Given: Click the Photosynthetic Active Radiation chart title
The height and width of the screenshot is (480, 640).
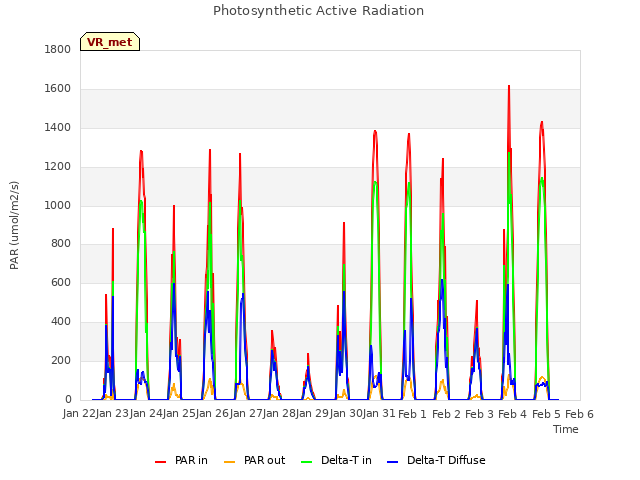Looking at the screenshot, I should [318, 11].
